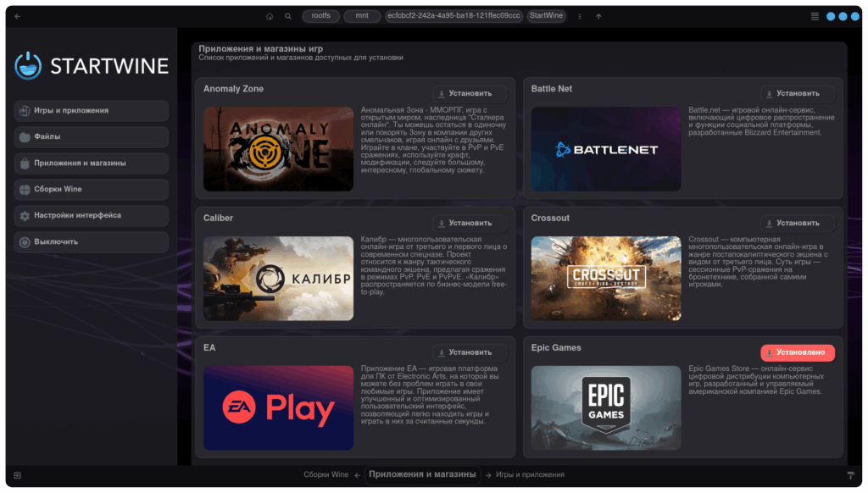Click the Anomaly Zone description text

pos(433,140)
